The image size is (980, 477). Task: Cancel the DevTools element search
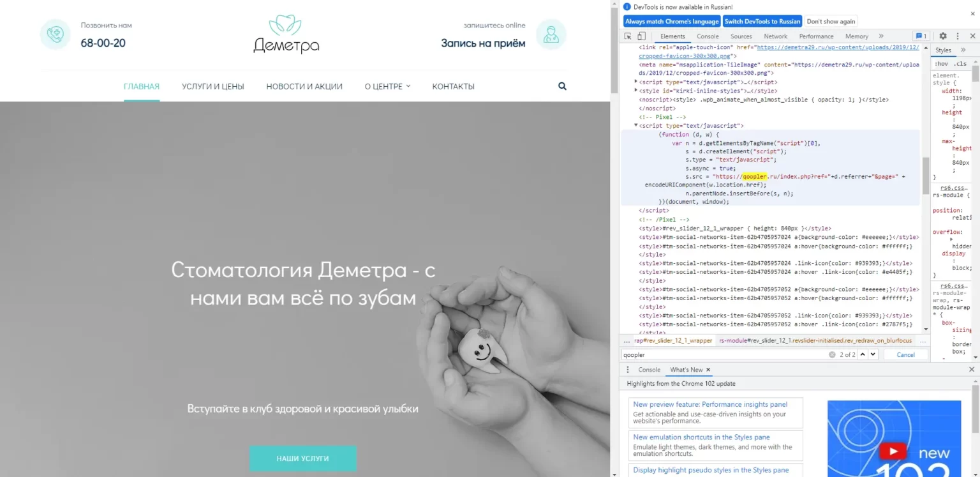(x=905, y=354)
